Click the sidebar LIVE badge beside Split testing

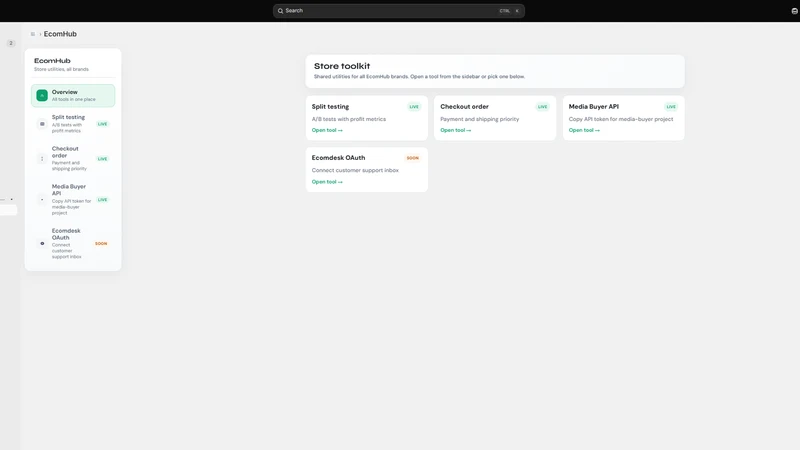coord(103,124)
